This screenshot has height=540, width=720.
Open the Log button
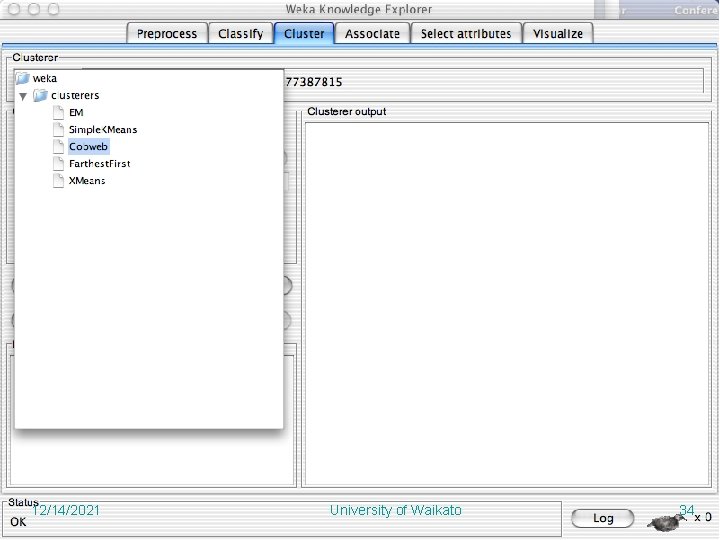(603, 518)
